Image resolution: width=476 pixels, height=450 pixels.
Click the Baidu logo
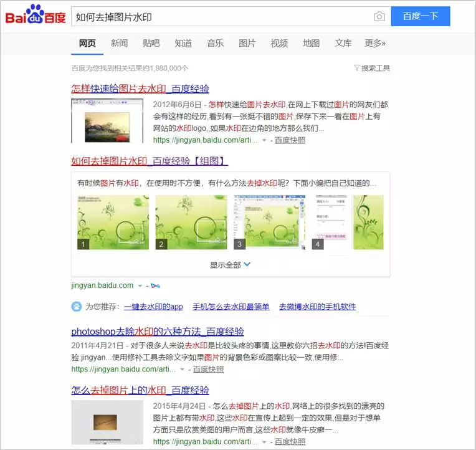(36, 14)
